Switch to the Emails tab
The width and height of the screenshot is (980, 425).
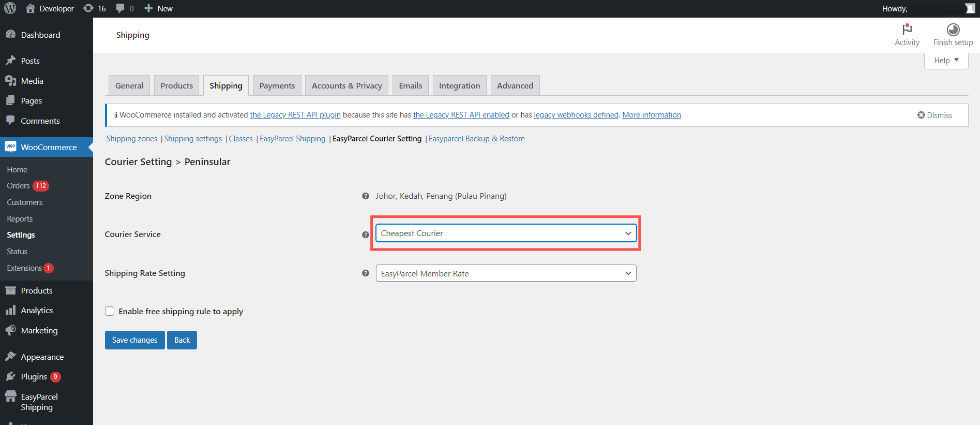pos(411,85)
